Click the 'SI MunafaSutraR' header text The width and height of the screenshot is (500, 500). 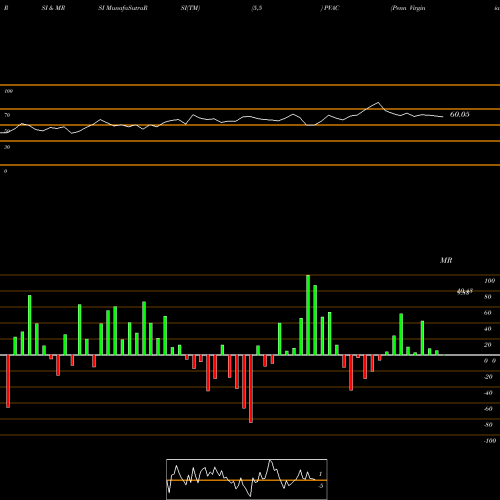point(123,8)
